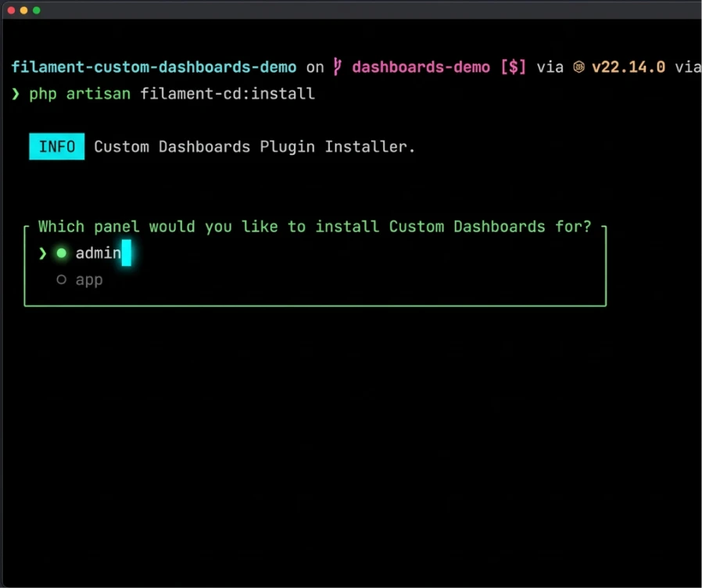
Task: Click the cursor block after admin
Action: [x=127, y=253]
